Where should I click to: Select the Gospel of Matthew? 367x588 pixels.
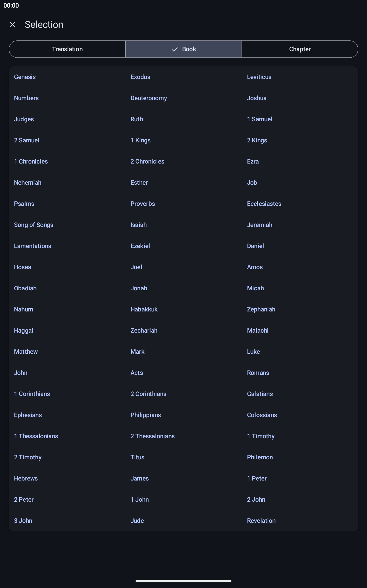tap(26, 352)
